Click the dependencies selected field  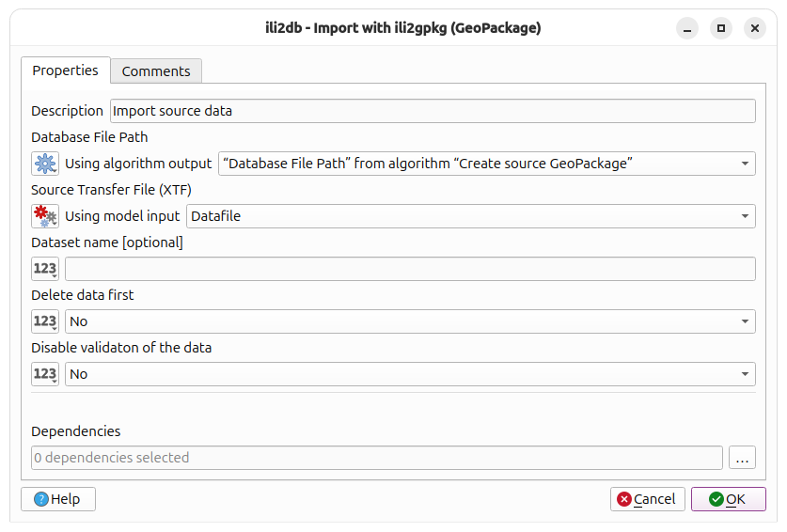tap(377, 458)
